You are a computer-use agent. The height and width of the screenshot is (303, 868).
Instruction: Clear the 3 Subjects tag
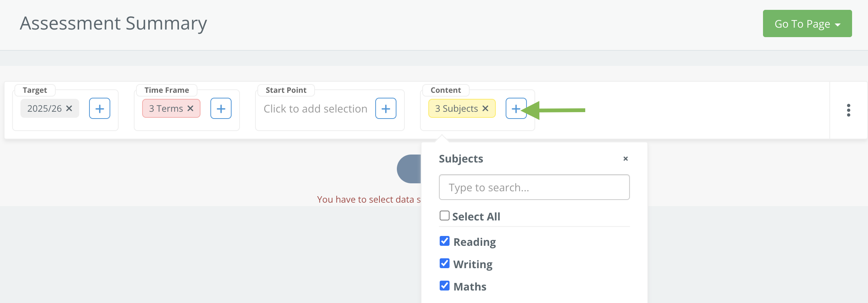coord(485,109)
